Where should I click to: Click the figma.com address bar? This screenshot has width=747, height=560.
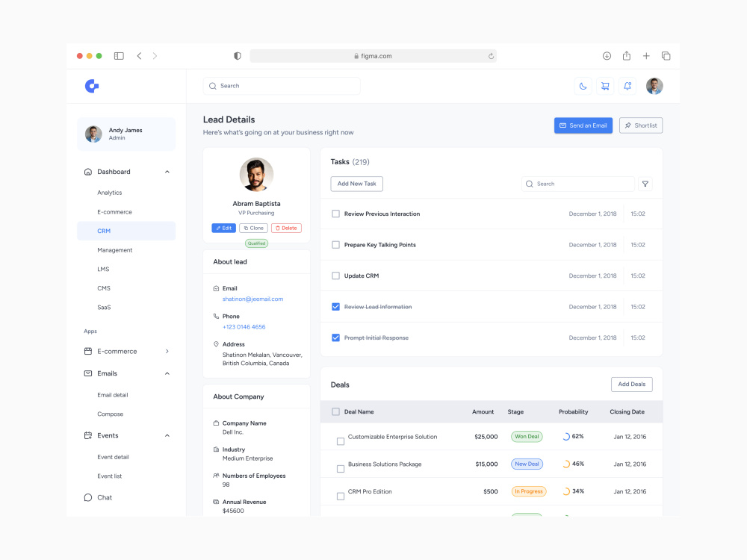(373, 56)
